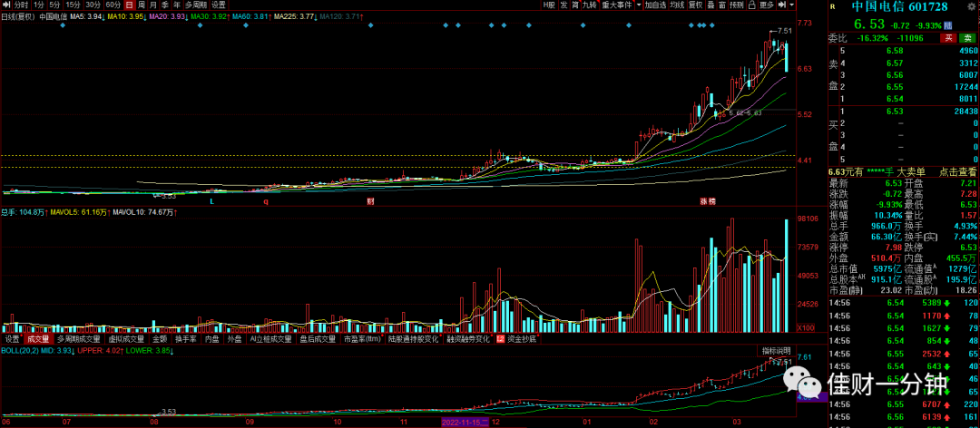Click the green MA30 legend label
This screenshot has width=980, height=428.
(211, 17)
